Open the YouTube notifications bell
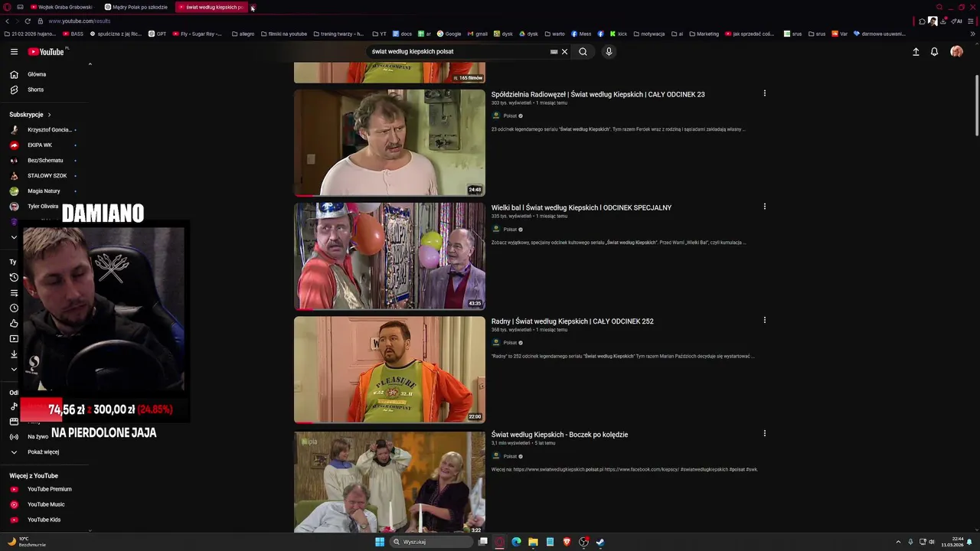Screen dimensions: 980x551 coord(934,51)
